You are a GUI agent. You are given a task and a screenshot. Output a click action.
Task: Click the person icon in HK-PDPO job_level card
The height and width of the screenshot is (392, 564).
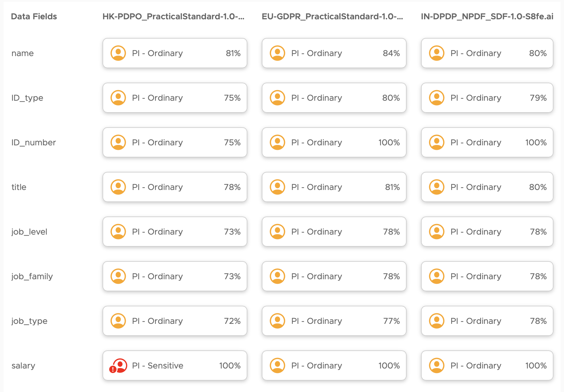click(118, 232)
